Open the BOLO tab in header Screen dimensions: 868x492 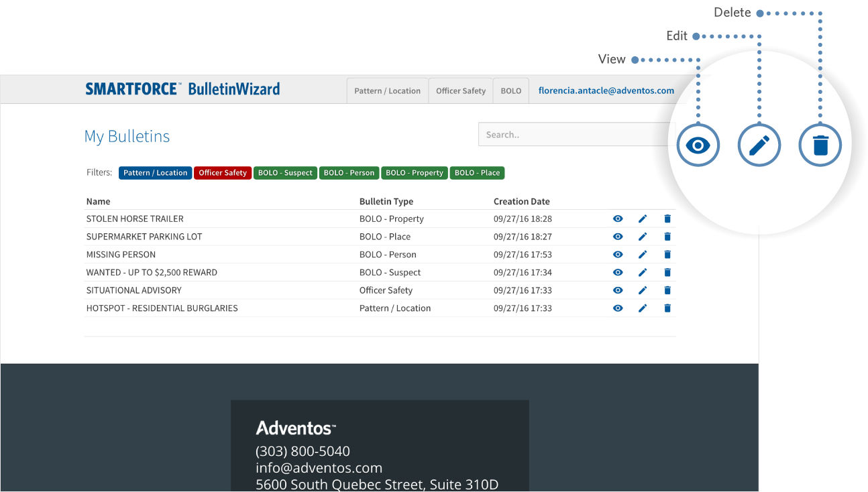coord(510,91)
